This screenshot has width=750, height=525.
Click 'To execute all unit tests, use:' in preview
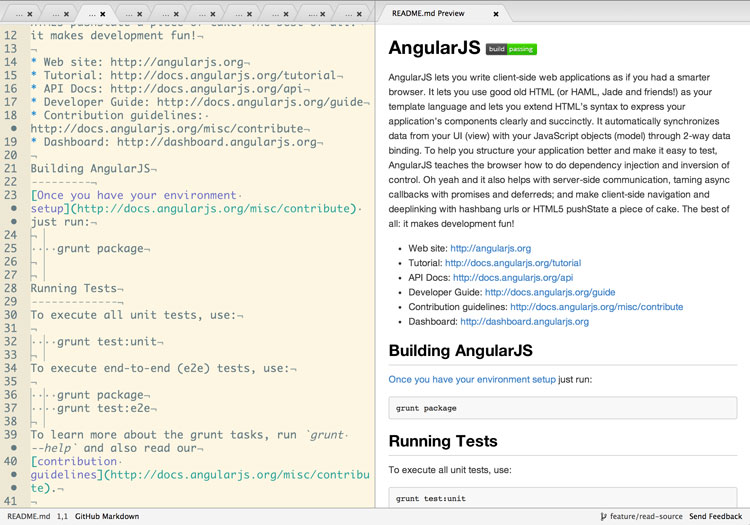450,470
